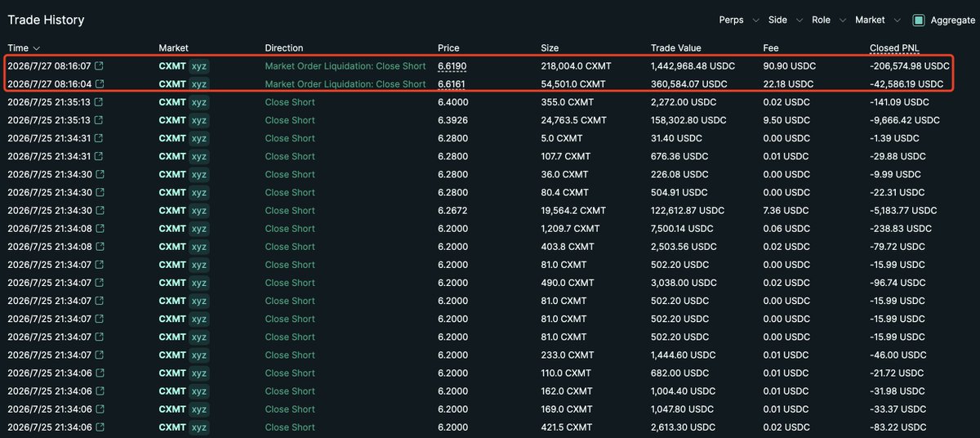Click trade value 7,500.14 USDC
Screen dimensions: 980x438
click(683, 229)
